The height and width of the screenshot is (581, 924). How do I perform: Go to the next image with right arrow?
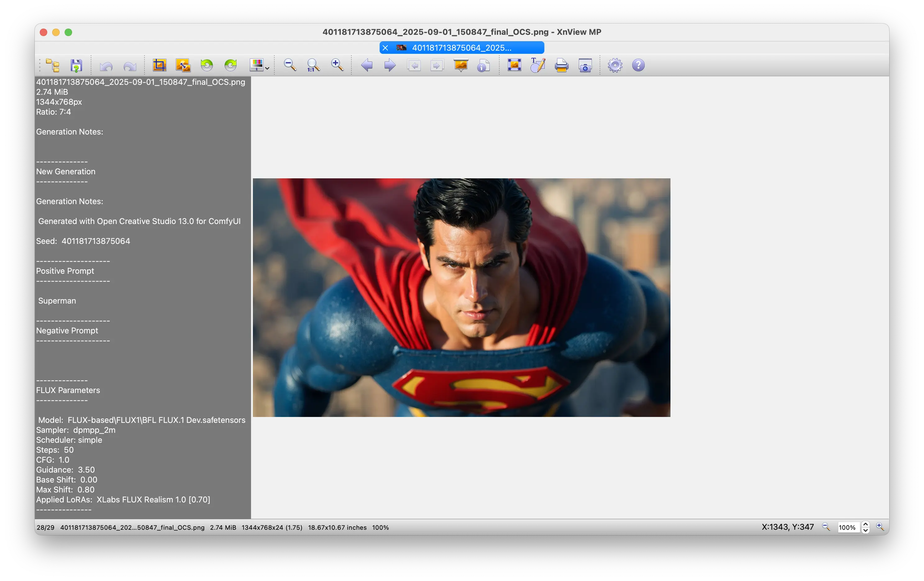[x=390, y=65]
